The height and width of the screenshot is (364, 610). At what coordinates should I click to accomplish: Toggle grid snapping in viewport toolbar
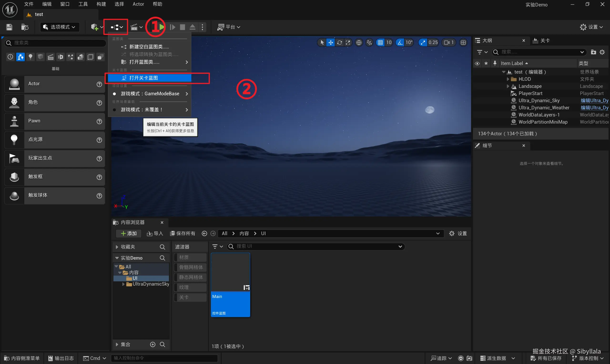coord(380,43)
